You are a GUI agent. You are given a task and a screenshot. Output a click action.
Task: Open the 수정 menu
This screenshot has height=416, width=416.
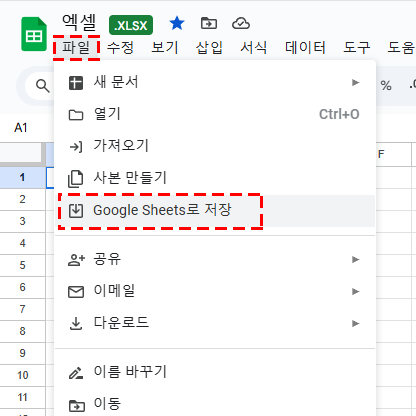[120, 48]
